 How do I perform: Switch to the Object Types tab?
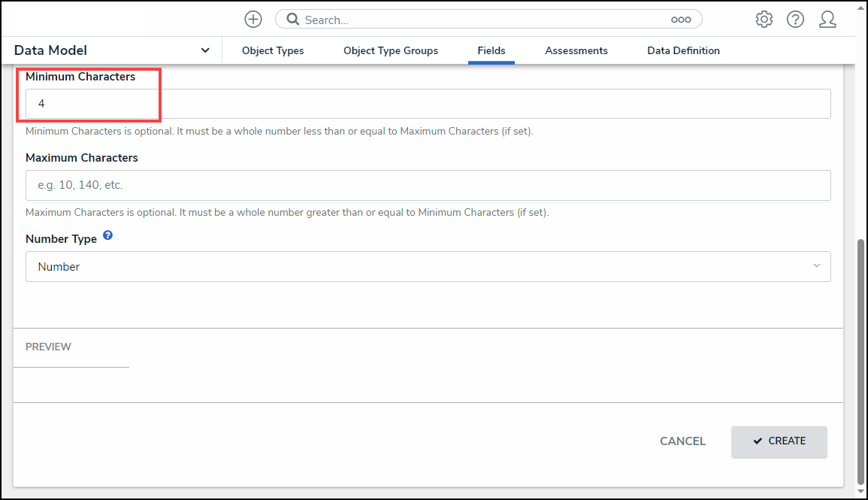click(x=273, y=50)
